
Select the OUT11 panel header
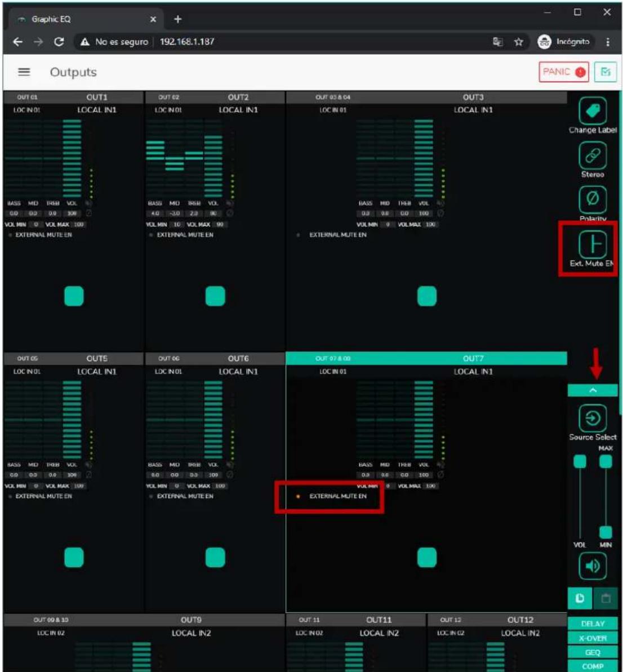click(356, 620)
